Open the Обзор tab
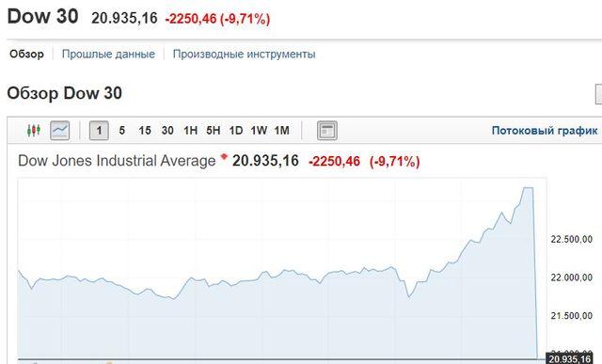 point(26,54)
